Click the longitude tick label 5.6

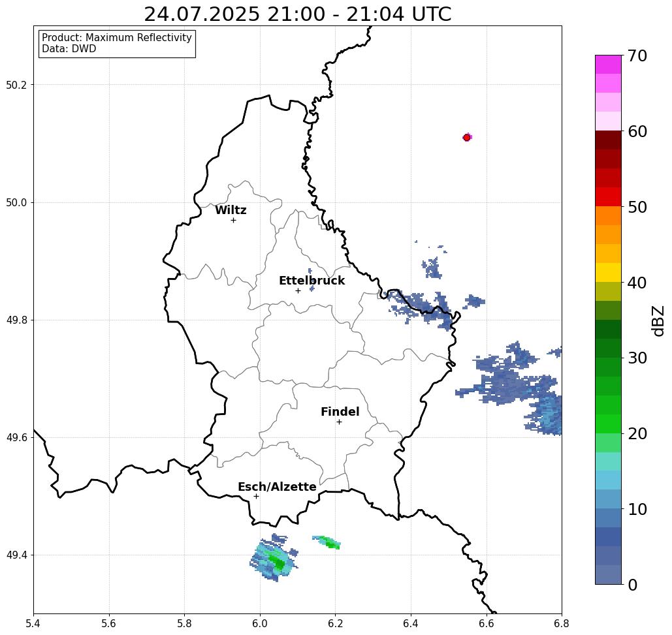(x=109, y=624)
